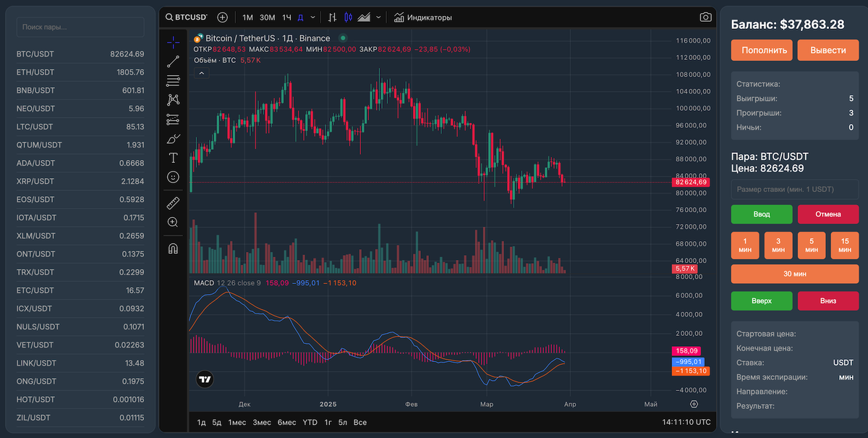868x438 pixels.
Task: Click the red Отмена button
Action: (x=828, y=214)
